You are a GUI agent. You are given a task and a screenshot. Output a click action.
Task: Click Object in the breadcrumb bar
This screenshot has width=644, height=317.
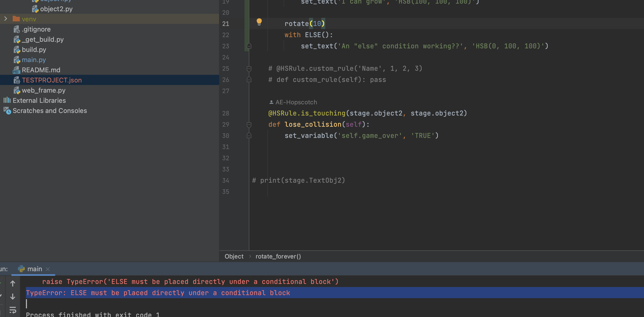(234, 256)
